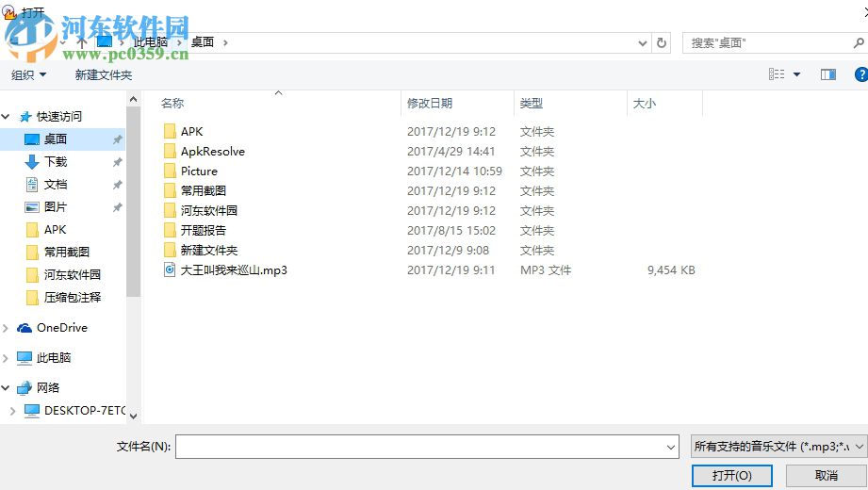Click the pin icon beside 下载
This screenshot has width=868, height=490.
[x=118, y=162]
